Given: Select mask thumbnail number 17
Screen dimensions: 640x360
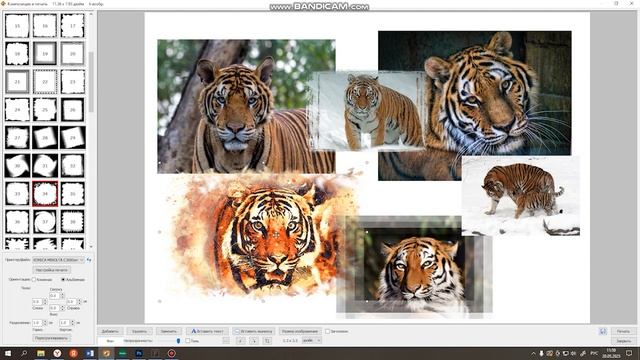Looking at the screenshot, I should [x=73, y=26].
